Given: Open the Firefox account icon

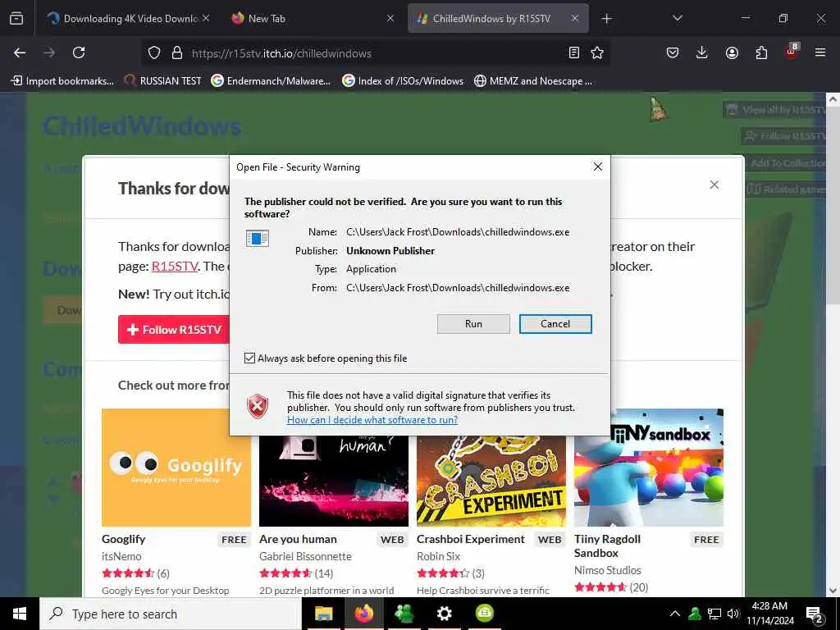Looking at the screenshot, I should click(732, 52).
